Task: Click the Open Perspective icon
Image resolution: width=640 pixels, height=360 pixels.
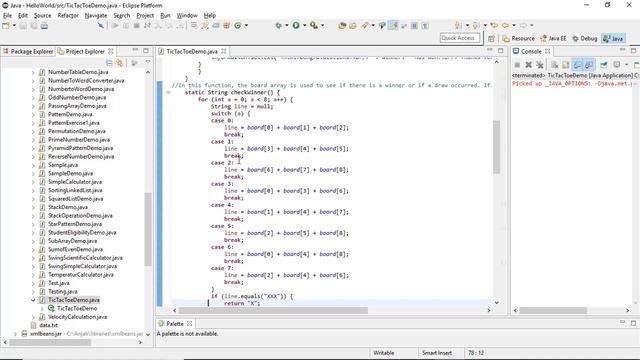Action: 491,38
